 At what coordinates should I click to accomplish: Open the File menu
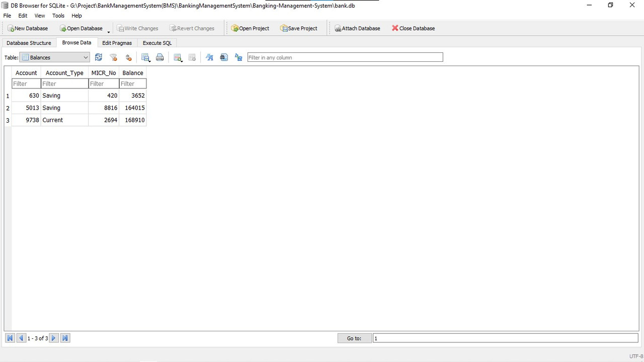coord(7,16)
